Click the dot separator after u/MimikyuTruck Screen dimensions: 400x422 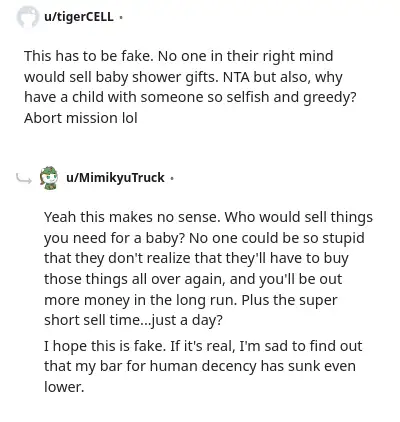(x=172, y=178)
